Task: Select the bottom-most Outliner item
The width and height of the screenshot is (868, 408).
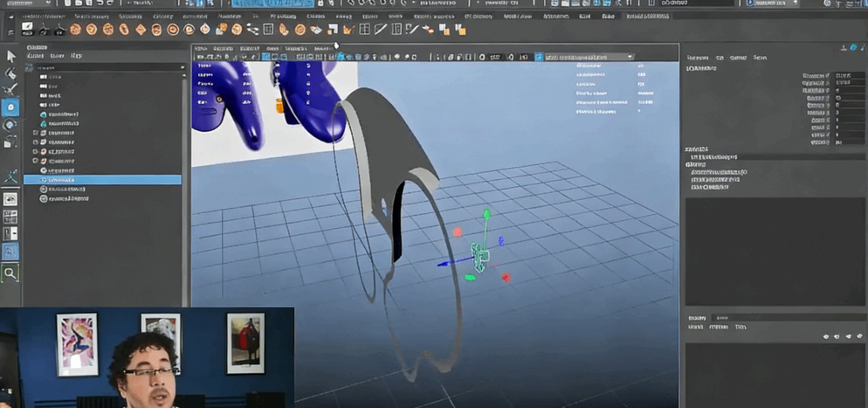Action: 65,198
